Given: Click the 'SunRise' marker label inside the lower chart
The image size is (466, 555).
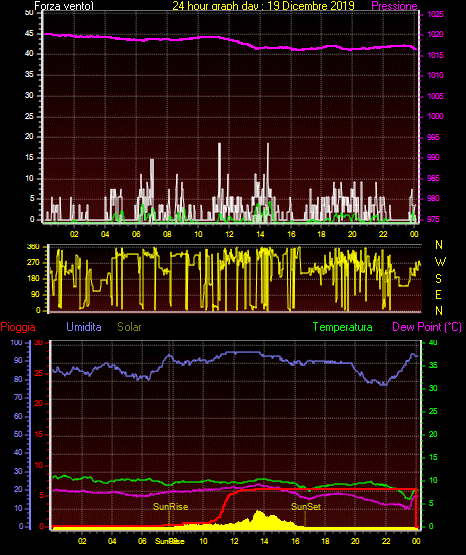Looking at the screenshot, I should [x=170, y=507].
